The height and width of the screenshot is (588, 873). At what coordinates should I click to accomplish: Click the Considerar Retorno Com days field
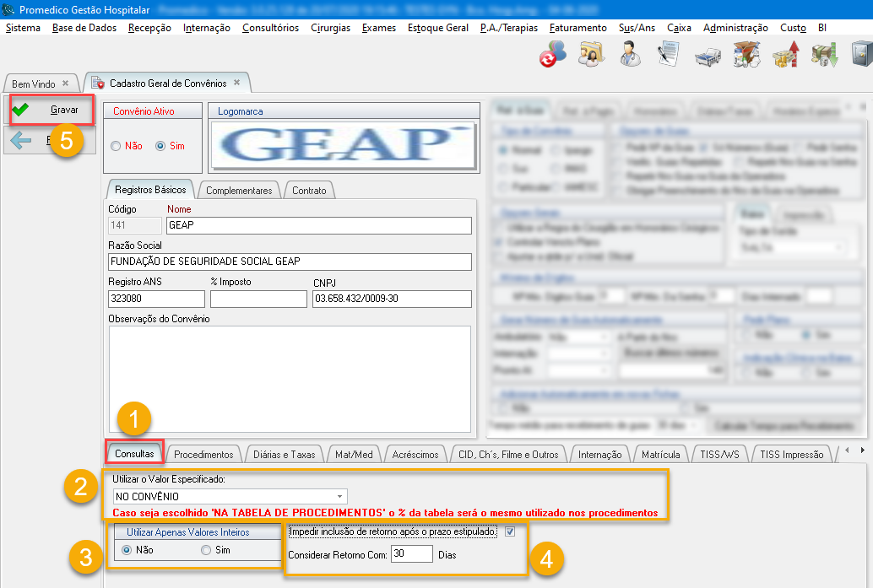(412, 554)
